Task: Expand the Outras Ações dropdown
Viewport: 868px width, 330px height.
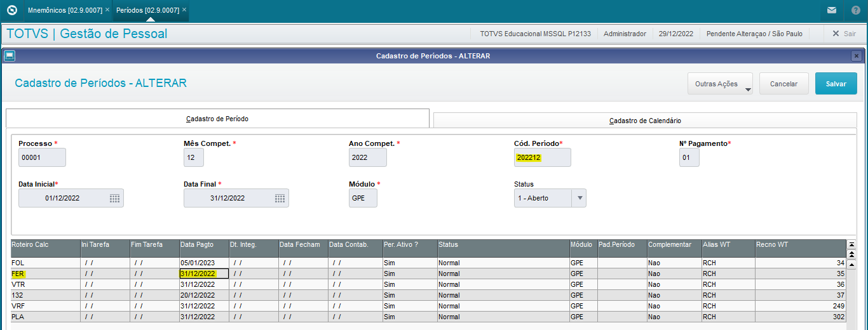Action: click(x=720, y=84)
